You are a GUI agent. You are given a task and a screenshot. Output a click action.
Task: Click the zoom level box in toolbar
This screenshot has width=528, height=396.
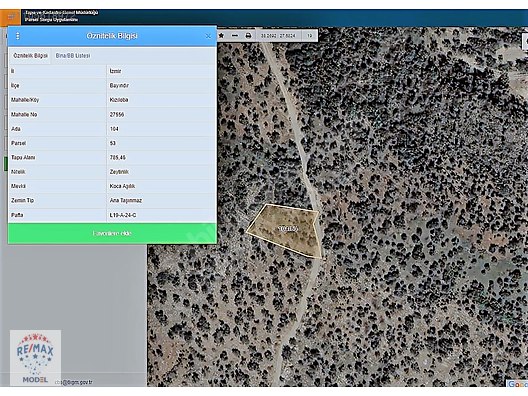[x=309, y=35]
